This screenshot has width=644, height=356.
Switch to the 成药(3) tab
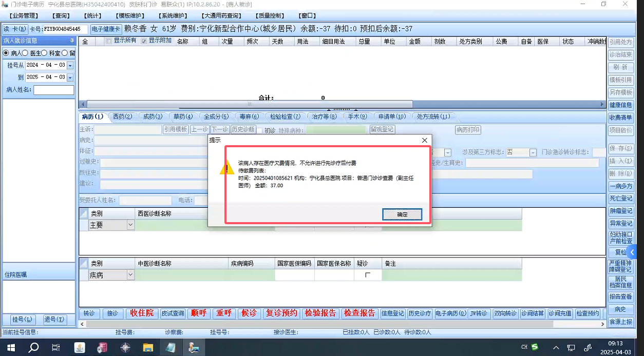coord(153,117)
